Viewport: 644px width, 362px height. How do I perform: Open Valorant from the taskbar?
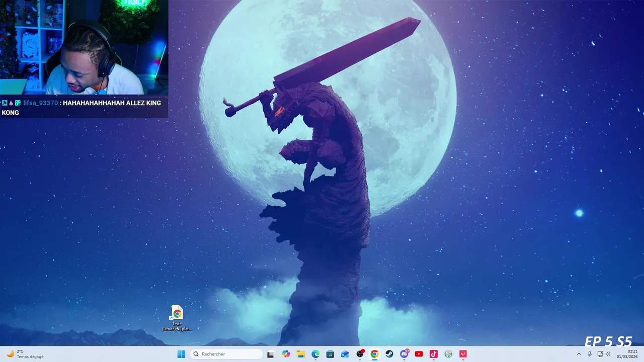point(463,354)
